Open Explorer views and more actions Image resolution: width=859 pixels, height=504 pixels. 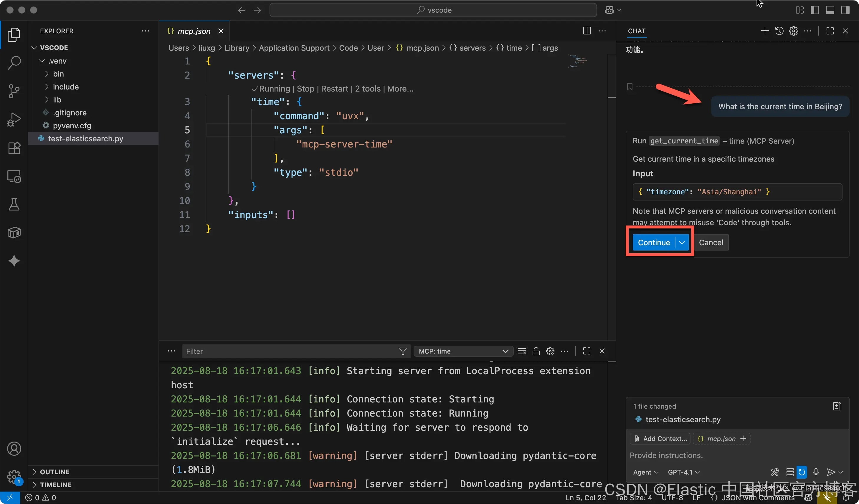pyautogui.click(x=146, y=31)
